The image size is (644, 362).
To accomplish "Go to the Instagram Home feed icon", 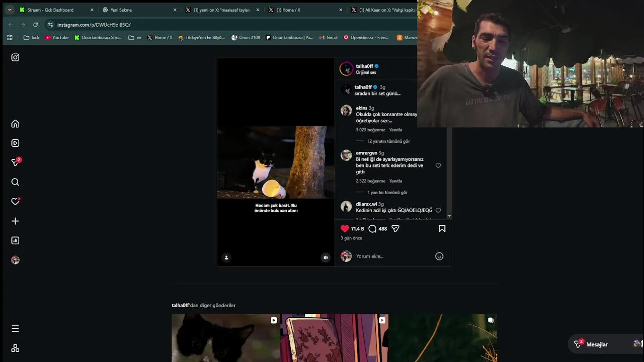I will [x=15, y=124].
